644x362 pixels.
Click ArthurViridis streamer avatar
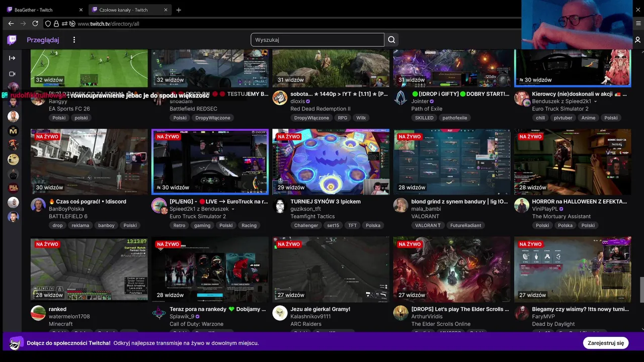pyautogui.click(x=401, y=313)
